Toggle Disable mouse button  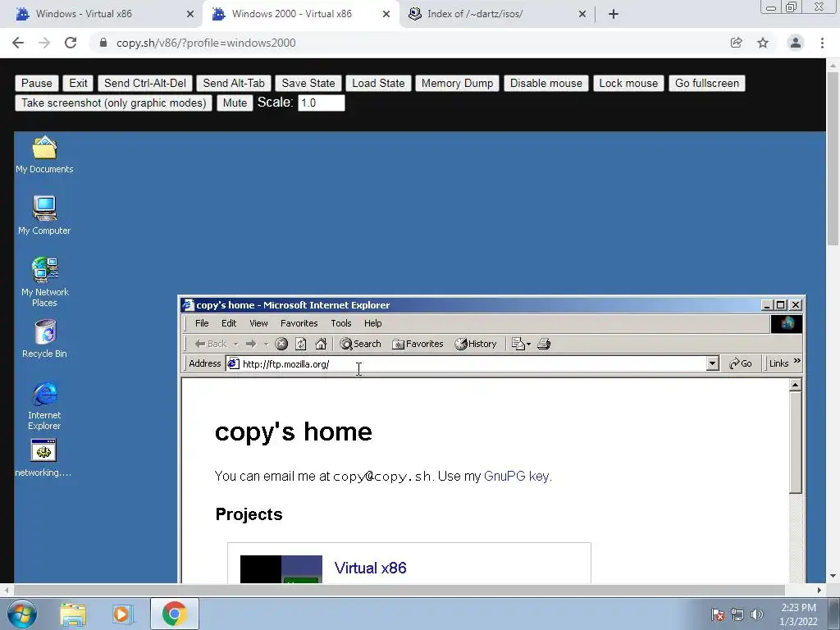point(546,83)
